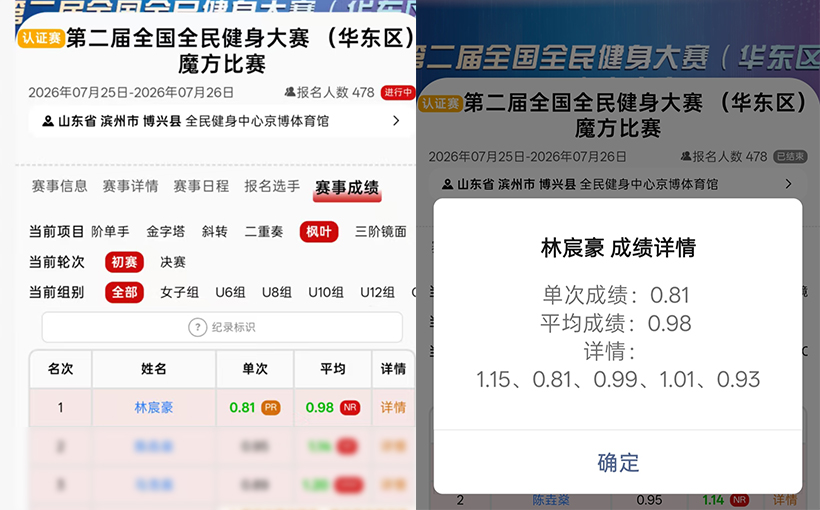This screenshot has height=510, width=820.
Task: Click the 平均成绩: 0.98 line in dialog
Action: 616,324
